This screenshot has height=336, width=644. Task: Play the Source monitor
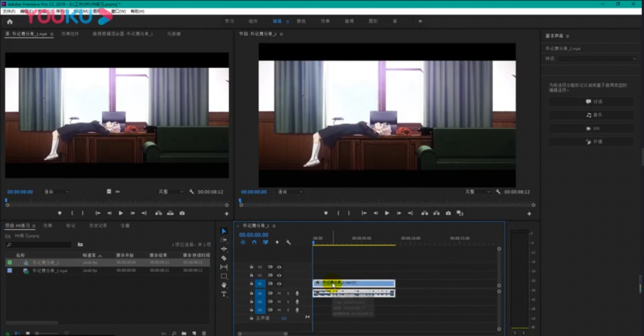(x=121, y=214)
